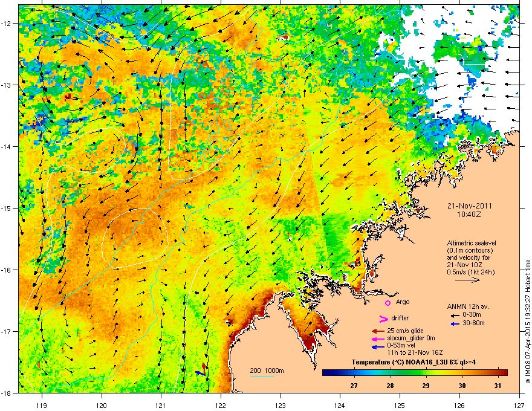Click the -17 latitude axis label
Image resolution: width=532 pixels, height=411 pixels.
click(7, 331)
